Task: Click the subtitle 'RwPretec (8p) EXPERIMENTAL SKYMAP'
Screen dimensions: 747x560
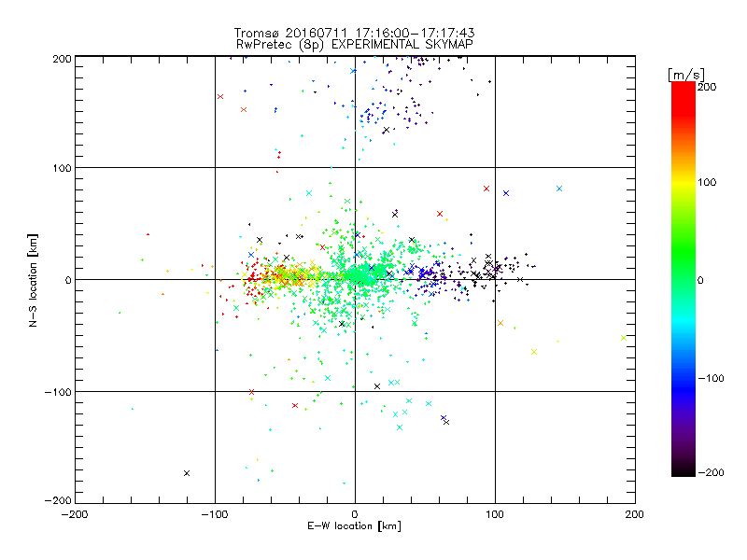Action: point(355,45)
